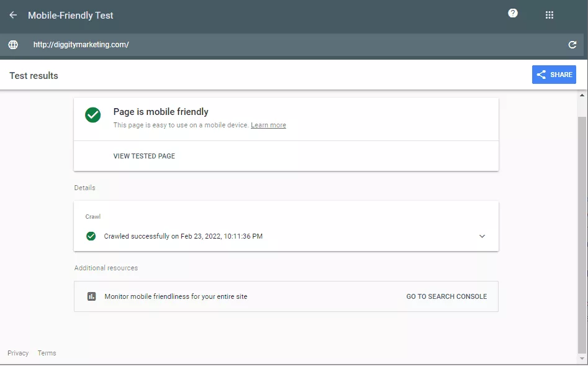Image resolution: width=588 pixels, height=366 pixels.
Task: Open the help question mark icon
Action: 513,13
